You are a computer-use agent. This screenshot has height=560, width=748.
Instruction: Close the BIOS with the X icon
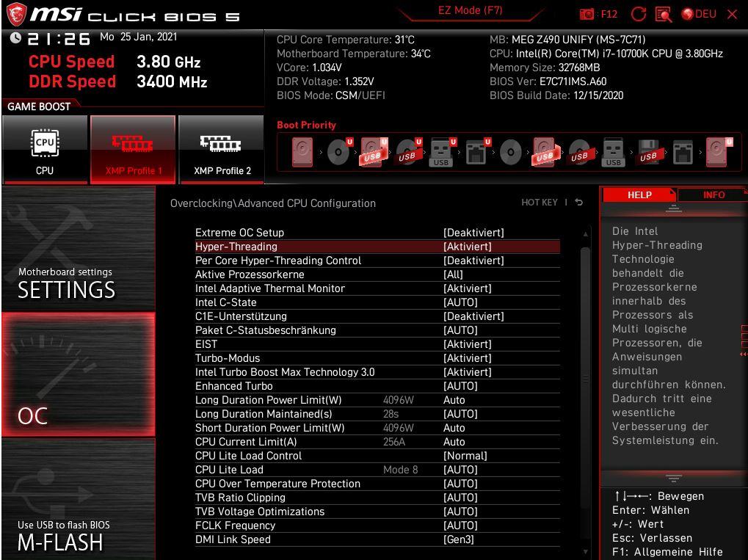[733, 14]
